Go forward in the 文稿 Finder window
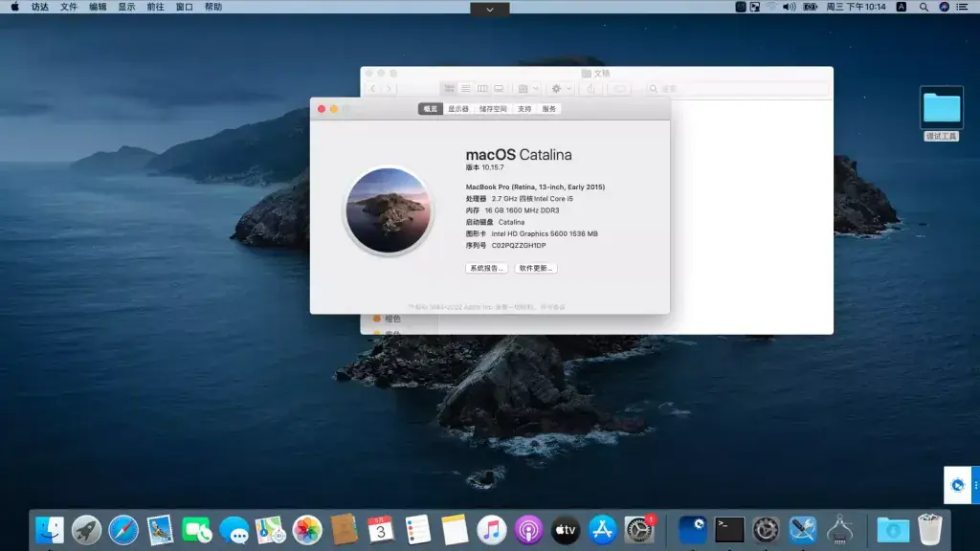 coord(389,89)
